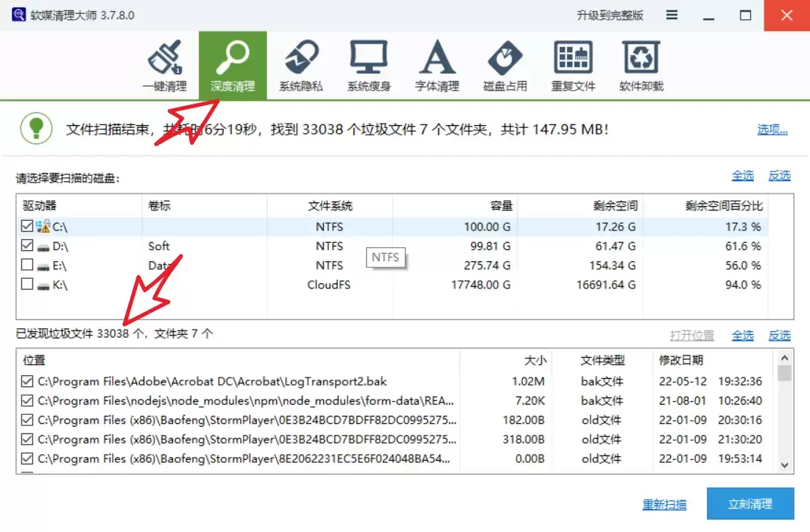Open the 重复文件 duplicate files tool
Viewport: 810px width, 532px height.
(574, 66)
